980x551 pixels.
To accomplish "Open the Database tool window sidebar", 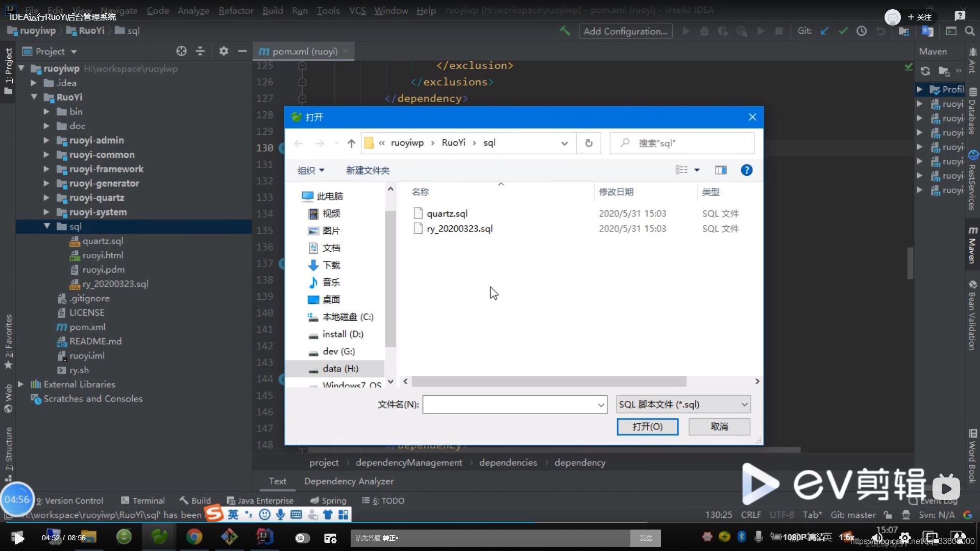I will coord(972,111).
